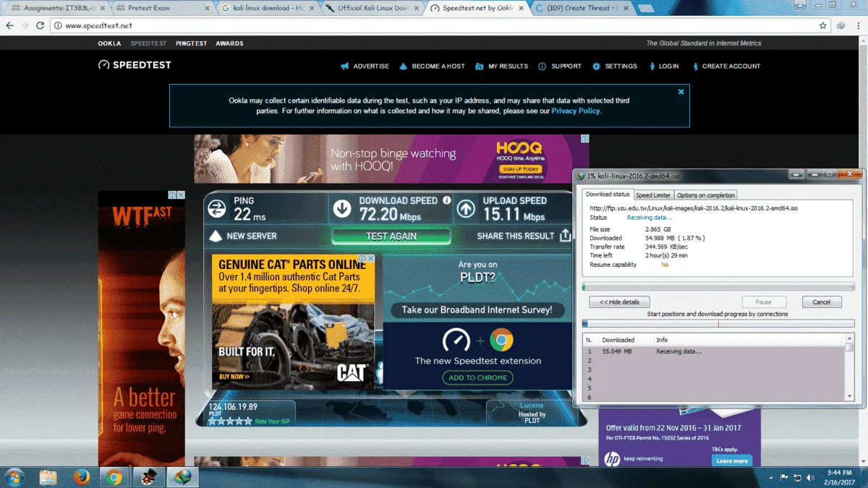Click CREATE ACCOUNT
868x488 pixels.
click(726, 67)
